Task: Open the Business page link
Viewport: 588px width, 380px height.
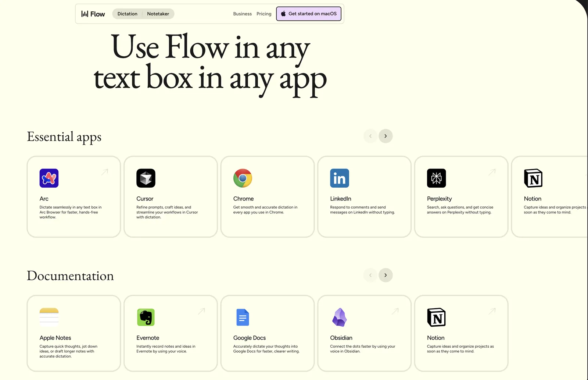Action: (243, 14)
